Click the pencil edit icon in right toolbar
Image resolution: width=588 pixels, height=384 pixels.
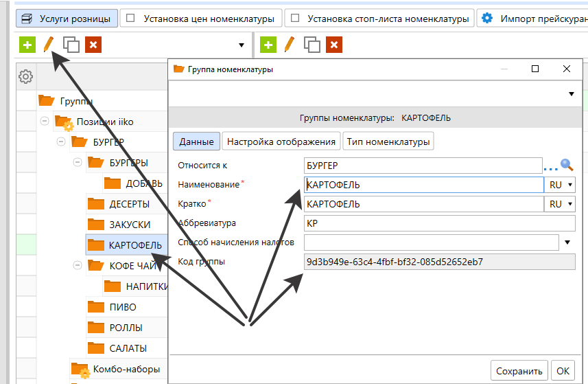[289, 45]
